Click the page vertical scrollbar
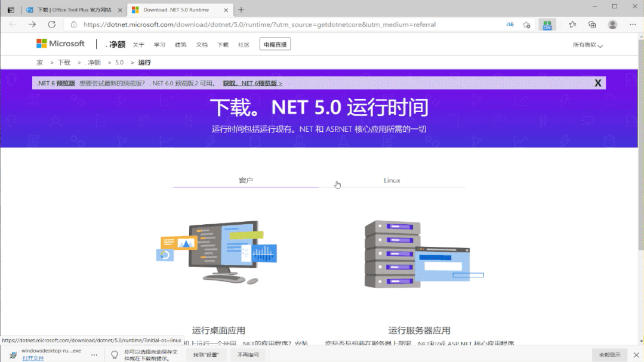This screenshot has height=362, width=644. (640, 144)
